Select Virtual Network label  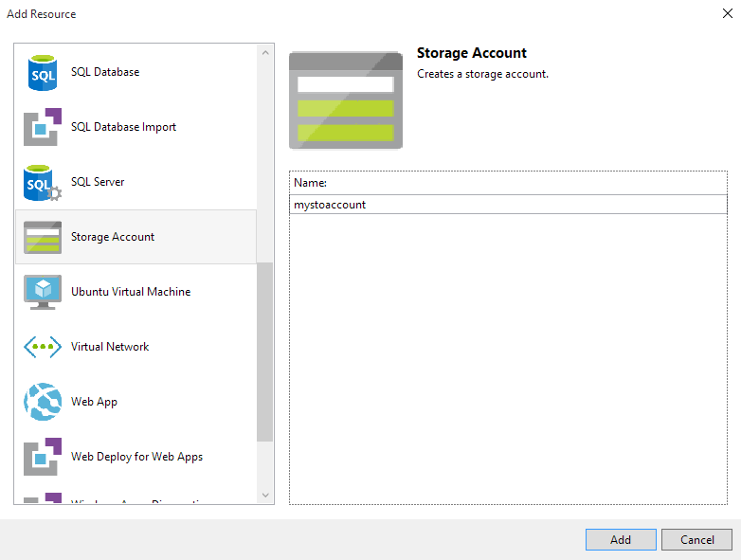click(110, 347)
